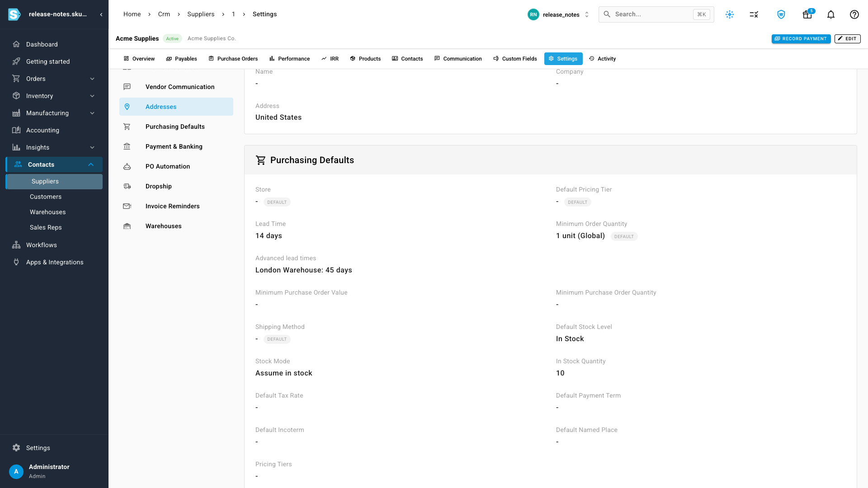Screen dimensions: 868x488
Task: Switch to the Payables tab
Action: 182,59
